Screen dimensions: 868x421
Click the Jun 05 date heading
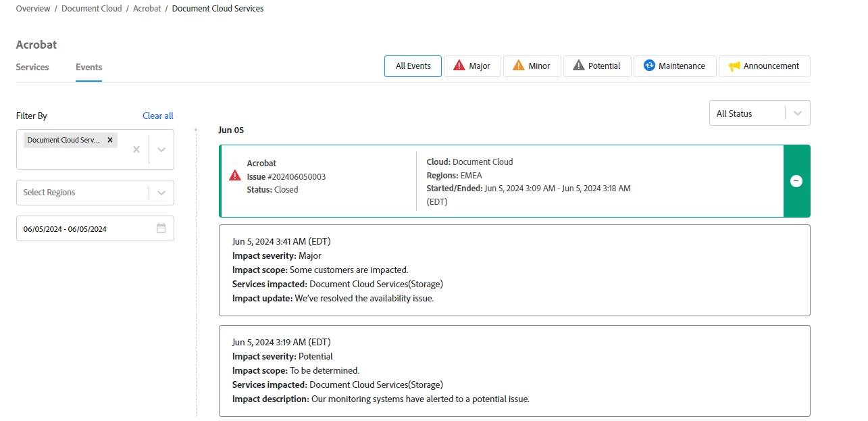(231, 130)
